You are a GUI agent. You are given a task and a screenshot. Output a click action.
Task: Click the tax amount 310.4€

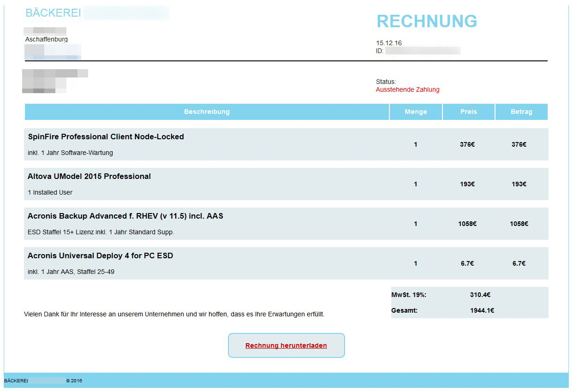point(480,295)
